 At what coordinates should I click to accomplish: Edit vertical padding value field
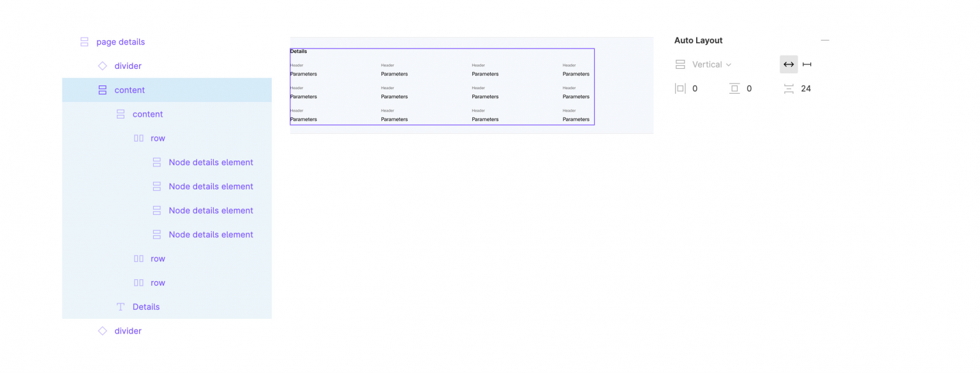tap(749, 89)
